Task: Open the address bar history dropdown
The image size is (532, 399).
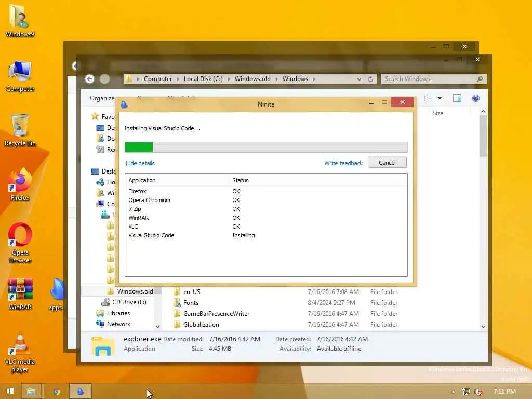Action: point(359,79)
